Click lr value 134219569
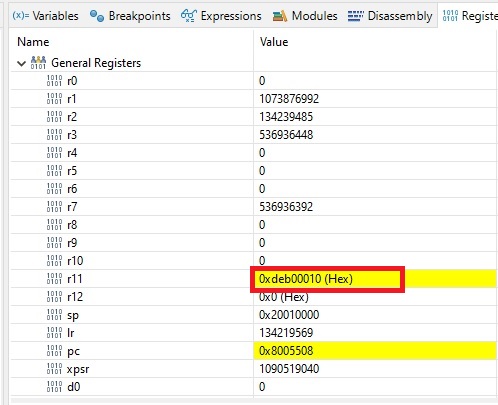 286,333
